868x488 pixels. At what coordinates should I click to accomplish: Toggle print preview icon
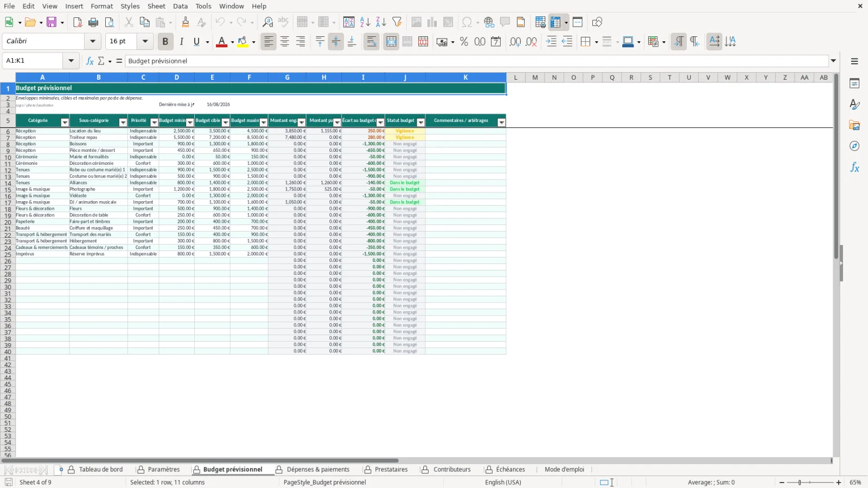[110, 22]
